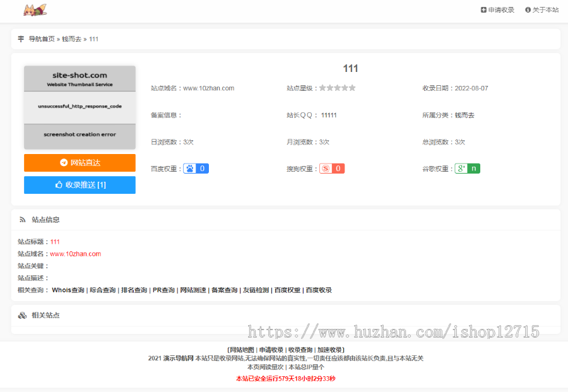Click the 月浏览数 3次 text
The height and width of the screenshot is (392, 568).
(x=308, y=142)
